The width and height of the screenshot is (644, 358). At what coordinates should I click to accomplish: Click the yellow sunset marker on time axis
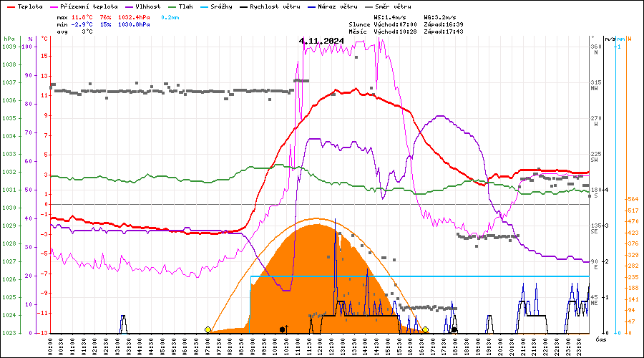pyautogui.click(x=425, y=329)
